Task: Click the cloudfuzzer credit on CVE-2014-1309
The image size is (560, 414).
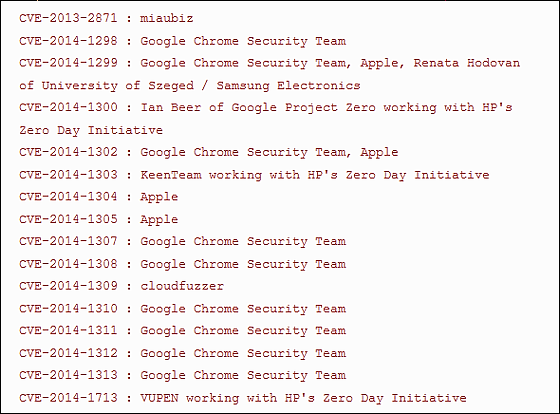Action: (x=182, y=286)
